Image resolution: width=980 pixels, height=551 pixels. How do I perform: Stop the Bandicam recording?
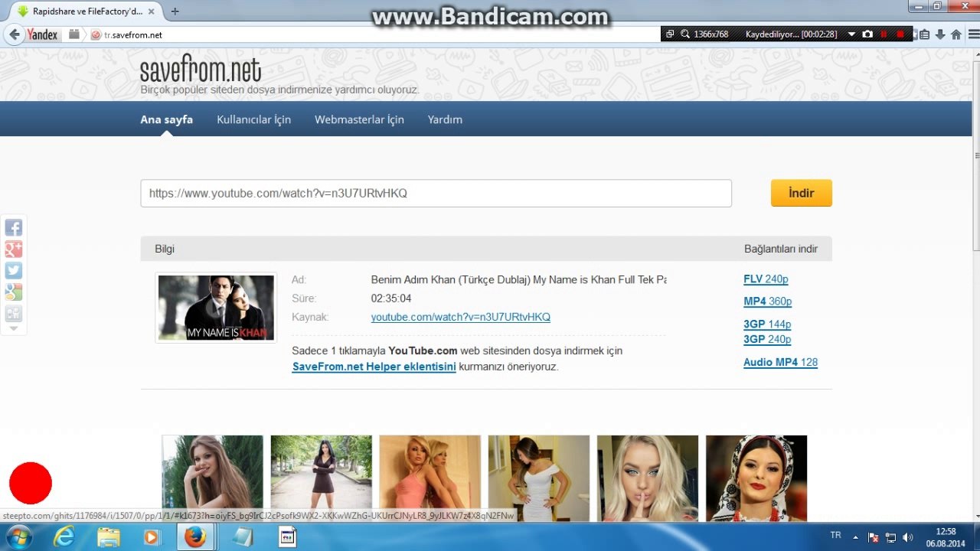900,34
